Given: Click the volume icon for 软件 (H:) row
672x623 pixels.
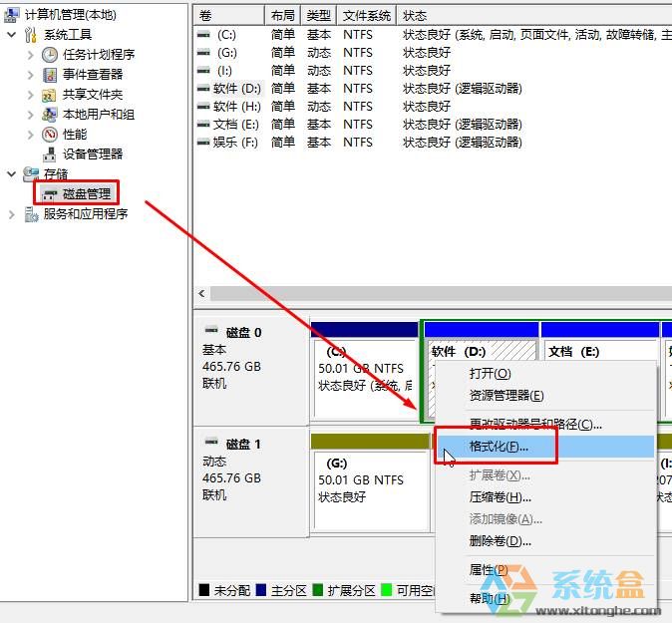Looking at the screenshot, I should tap(203, 106).
